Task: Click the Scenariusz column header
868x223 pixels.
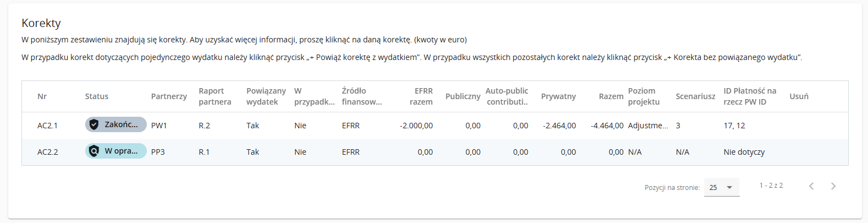Action: (x=695, y=96)
